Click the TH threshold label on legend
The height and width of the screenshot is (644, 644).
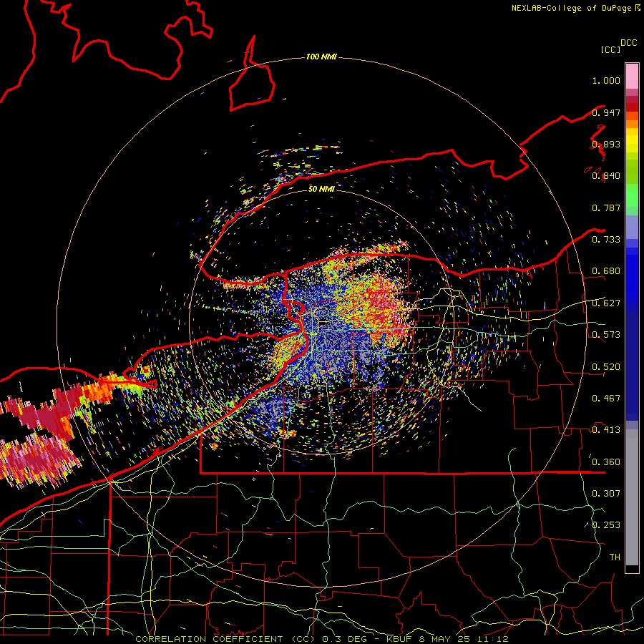coord(615,557)
